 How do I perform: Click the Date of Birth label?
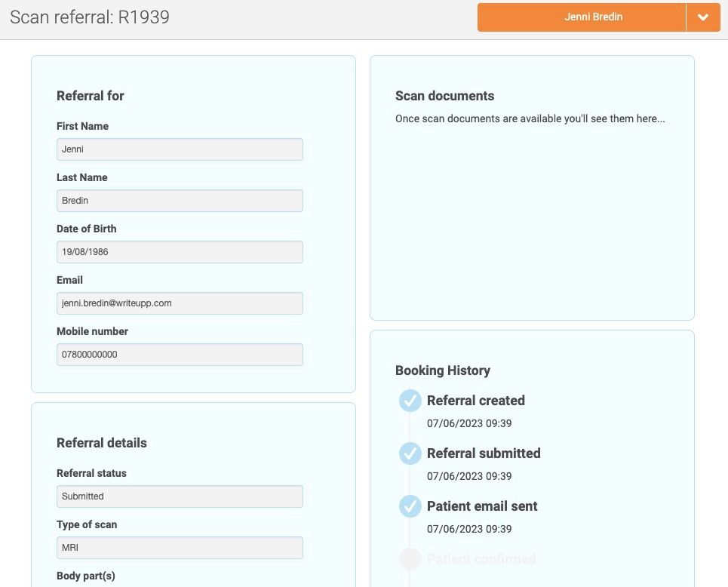[86, 229]
